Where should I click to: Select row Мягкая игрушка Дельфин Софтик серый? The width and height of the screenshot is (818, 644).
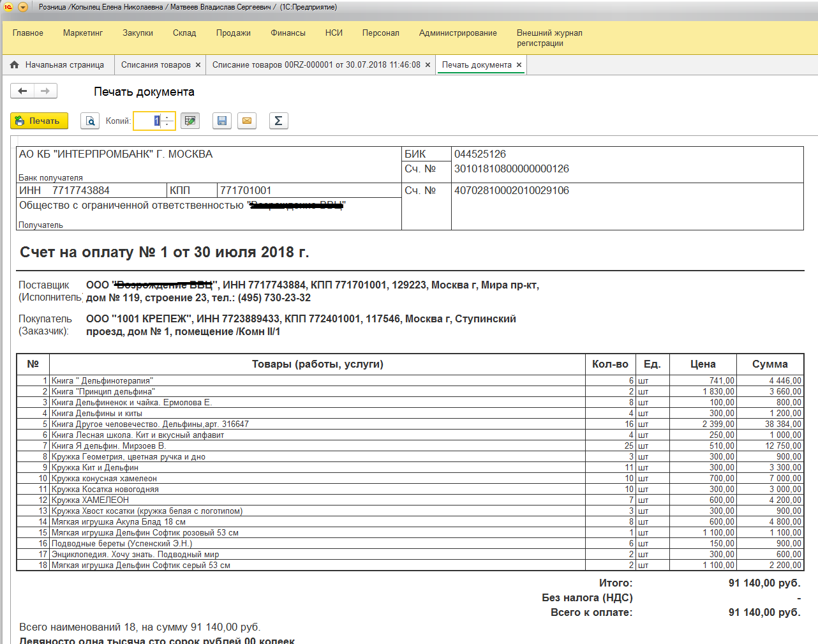click(x=410, y=565)
